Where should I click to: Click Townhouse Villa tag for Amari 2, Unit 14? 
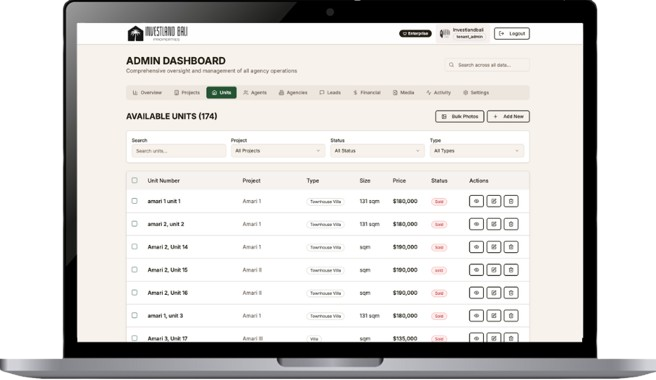click(x=325, y=247)
